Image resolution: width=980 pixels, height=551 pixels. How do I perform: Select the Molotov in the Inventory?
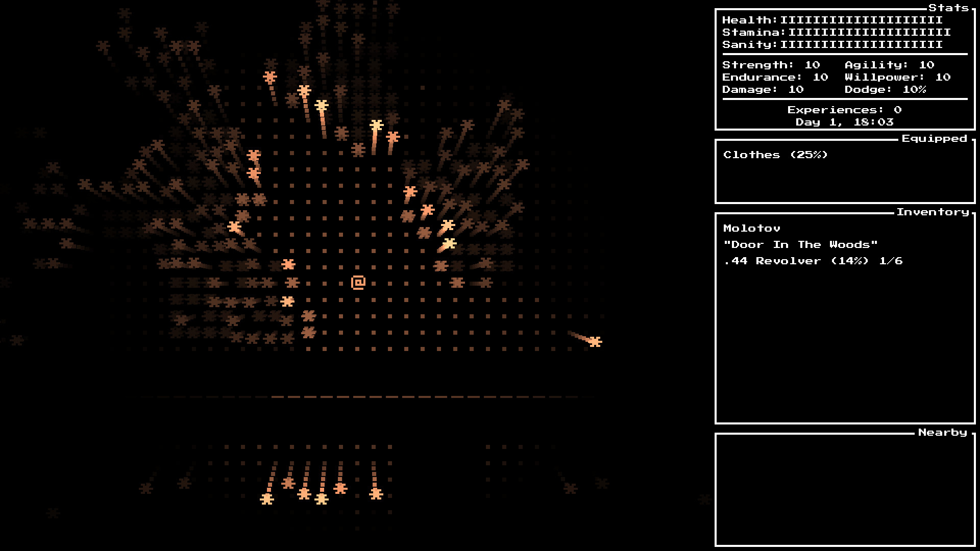(x=752, y=228)
